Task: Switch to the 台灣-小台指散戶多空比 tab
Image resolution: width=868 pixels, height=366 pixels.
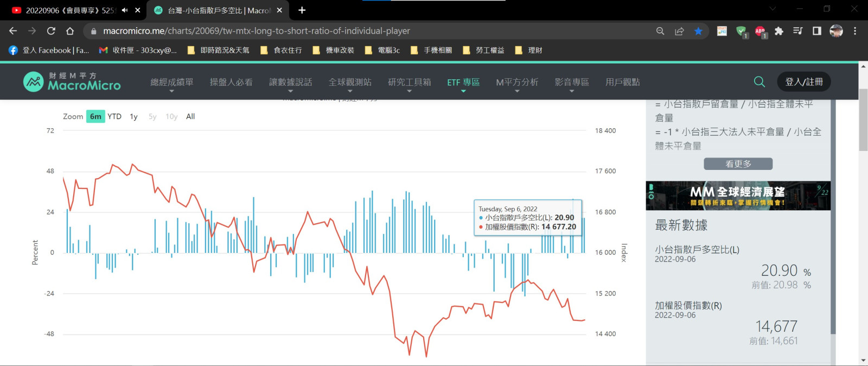Action: (217, 10)
